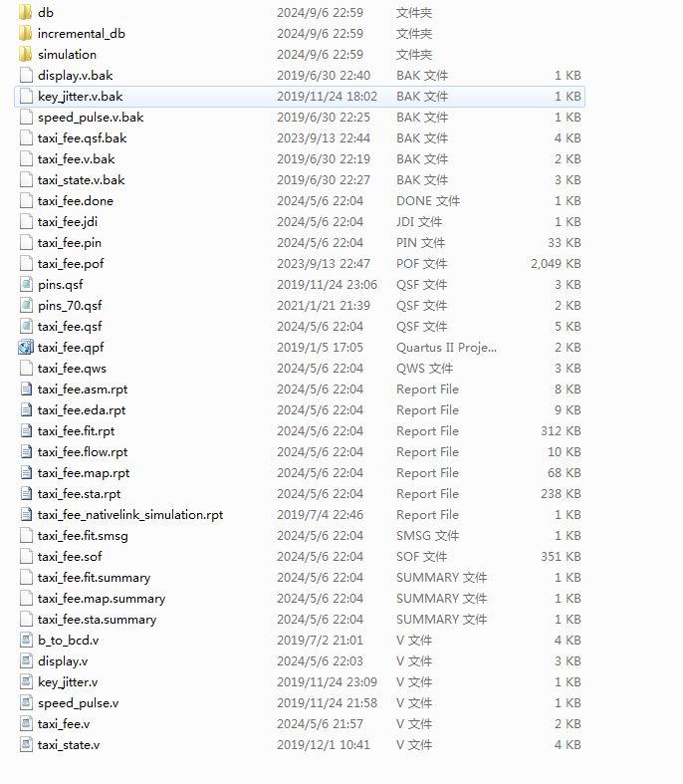The width and height of the screenshot is (683, 784).
Task: Click the Quartus II Proje... type cell
Action: [x=446, y=347]
